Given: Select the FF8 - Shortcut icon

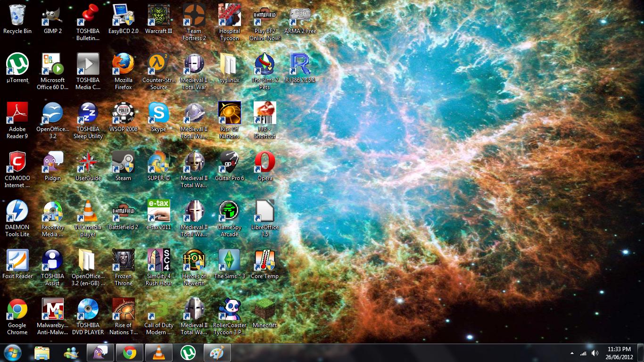Looking at the screenshot, I should click(x=265, y=121).
